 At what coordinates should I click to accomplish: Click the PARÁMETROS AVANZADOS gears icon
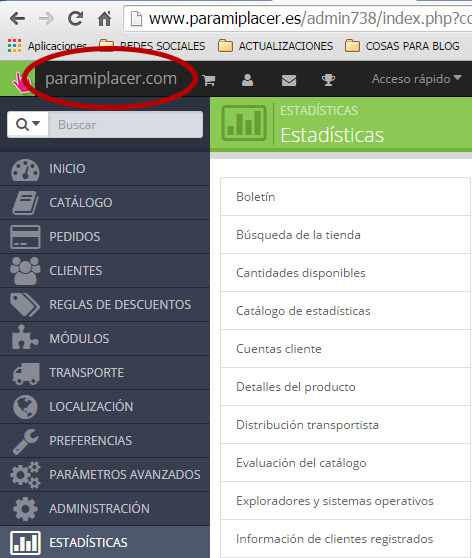click(x=25, y=475)
